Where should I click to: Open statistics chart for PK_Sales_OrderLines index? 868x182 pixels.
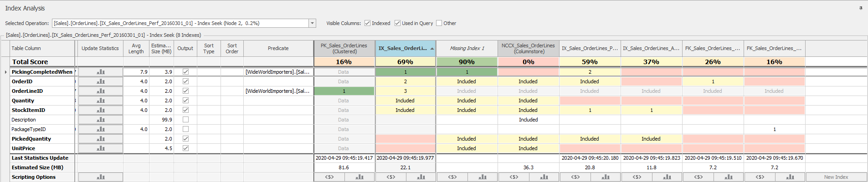360,177
